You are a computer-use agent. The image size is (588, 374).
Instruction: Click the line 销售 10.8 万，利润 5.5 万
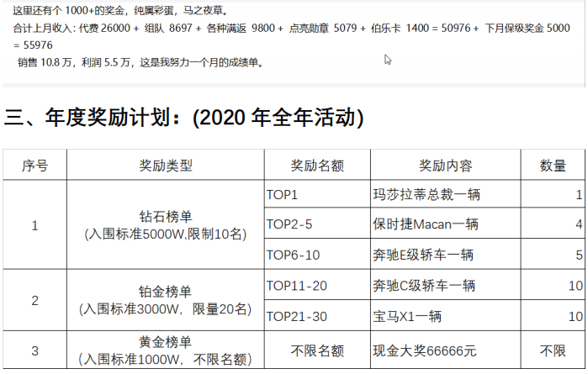[x=140, y=62]
